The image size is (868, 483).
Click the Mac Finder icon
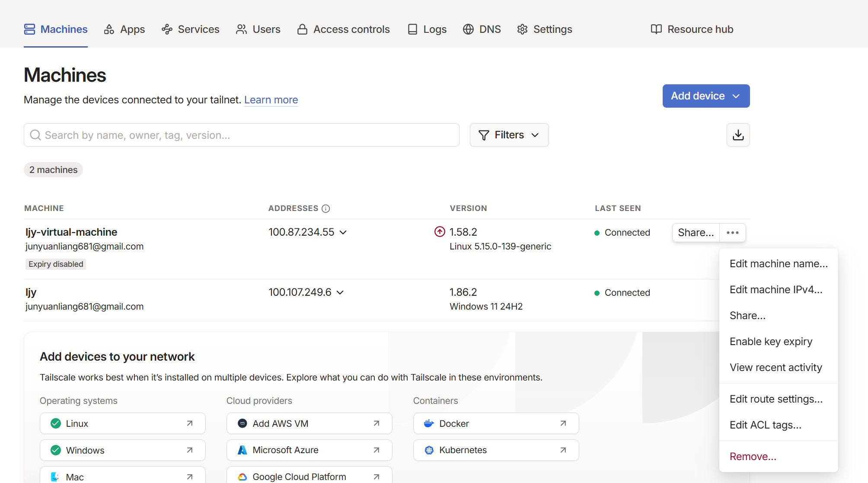[55, 477]
